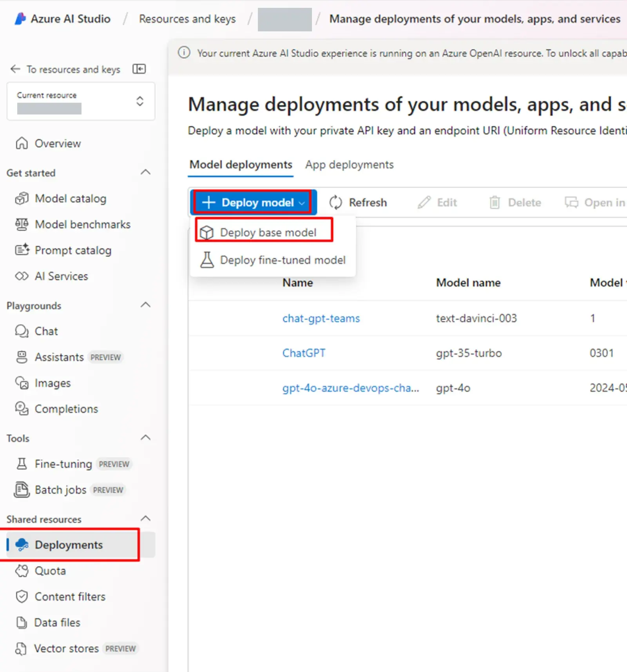Click the AI Services icon

click(x=22, y=276)
